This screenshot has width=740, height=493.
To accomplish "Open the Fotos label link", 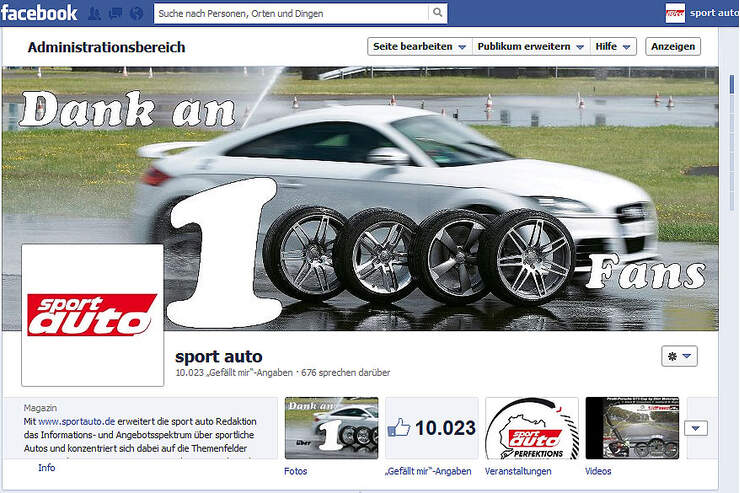I will point(295,471).
